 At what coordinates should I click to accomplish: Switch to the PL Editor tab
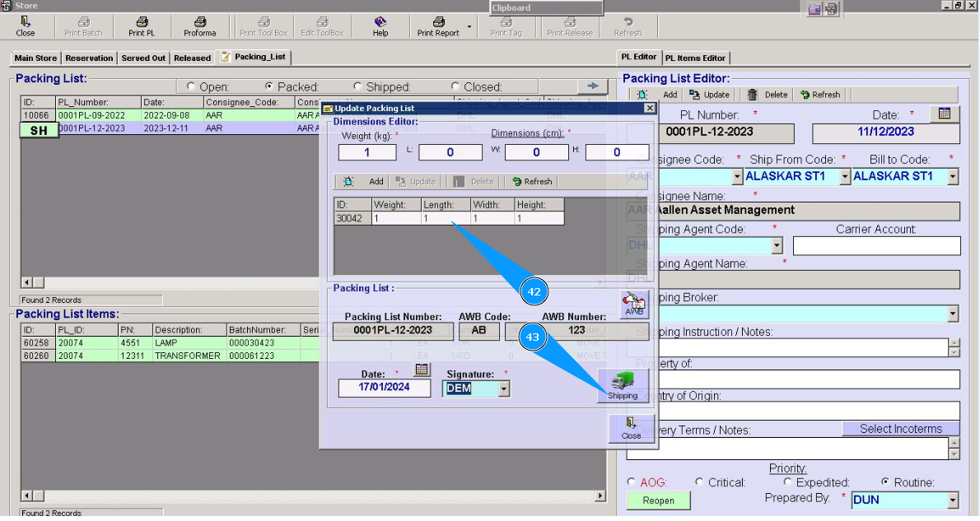click(639, 56)
